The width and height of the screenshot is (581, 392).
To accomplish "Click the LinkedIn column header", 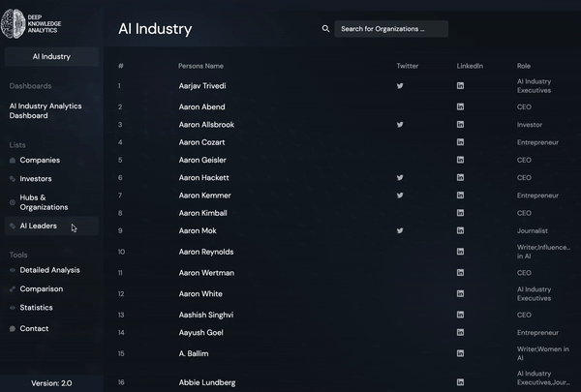I will pos(470,66).
